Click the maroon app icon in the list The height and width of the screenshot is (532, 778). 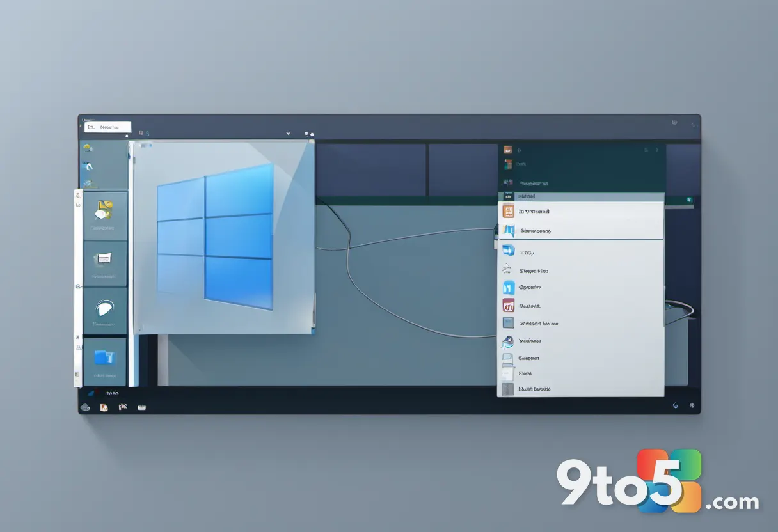pyautogui.click(x=509, y=305)
